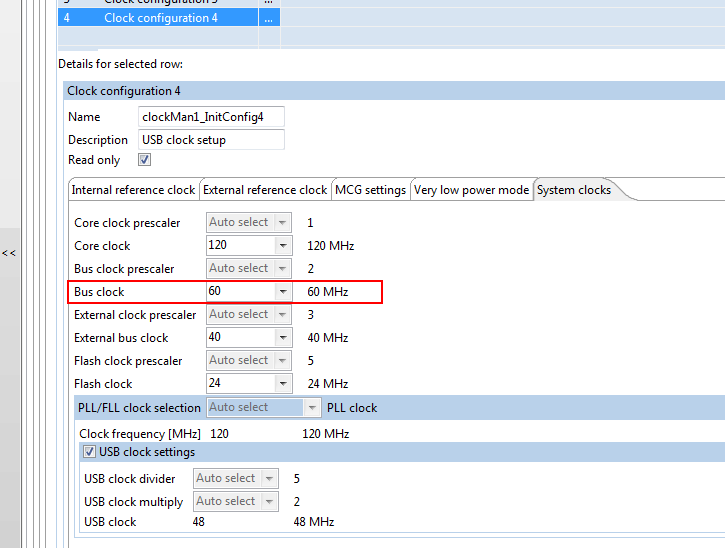The width and height of the screenshot is (725, 548).
Task: Click the 120 MHz core clock readout
Action: pyautogui.click(x=331, y=246)
